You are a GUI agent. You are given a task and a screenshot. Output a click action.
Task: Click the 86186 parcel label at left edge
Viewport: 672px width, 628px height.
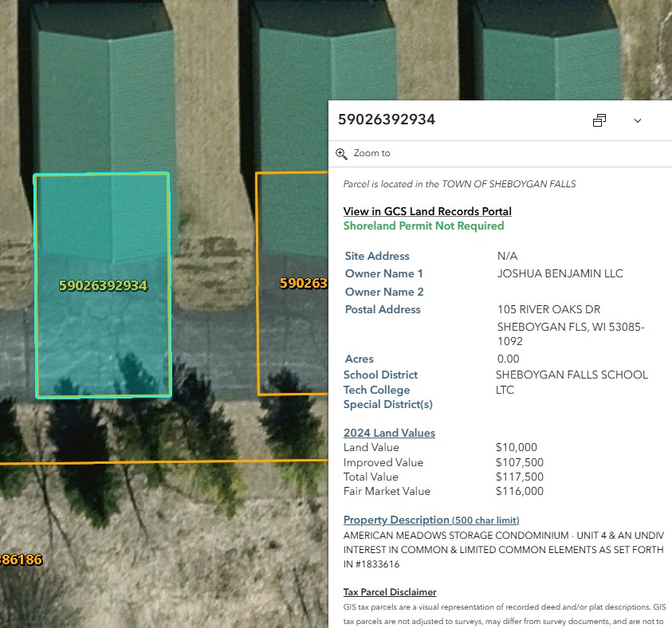pyautogui.click(x=20, y=559)
